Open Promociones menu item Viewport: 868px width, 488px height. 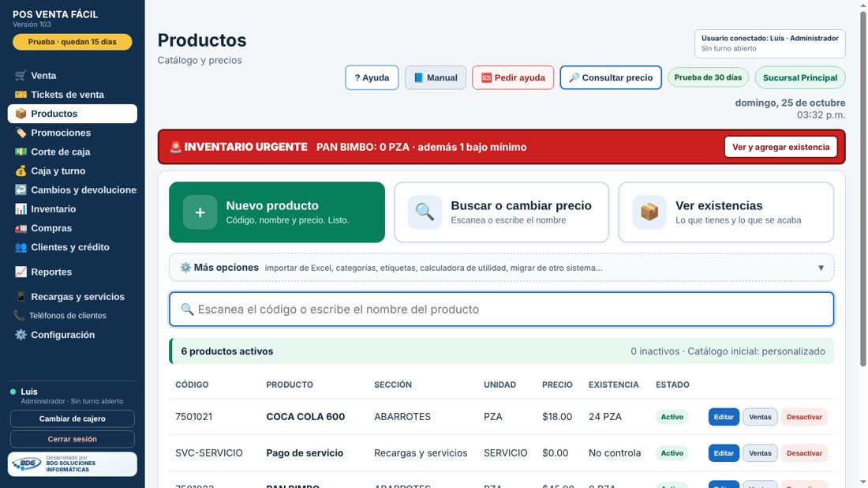point(73,133)
